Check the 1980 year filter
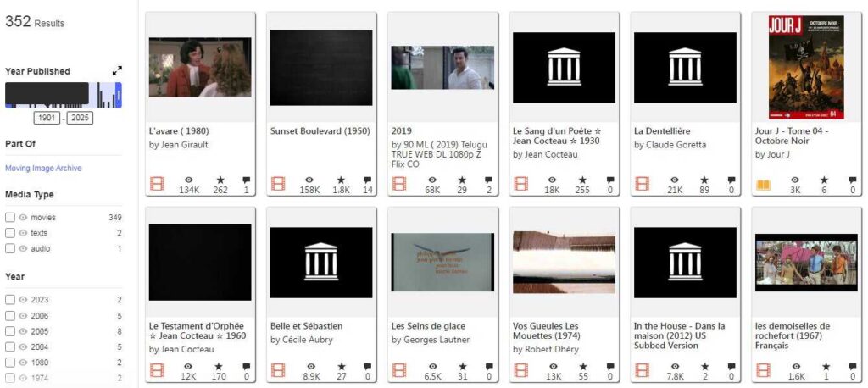The width and height of the screenshot is (868, 388). tap(10, 363)
